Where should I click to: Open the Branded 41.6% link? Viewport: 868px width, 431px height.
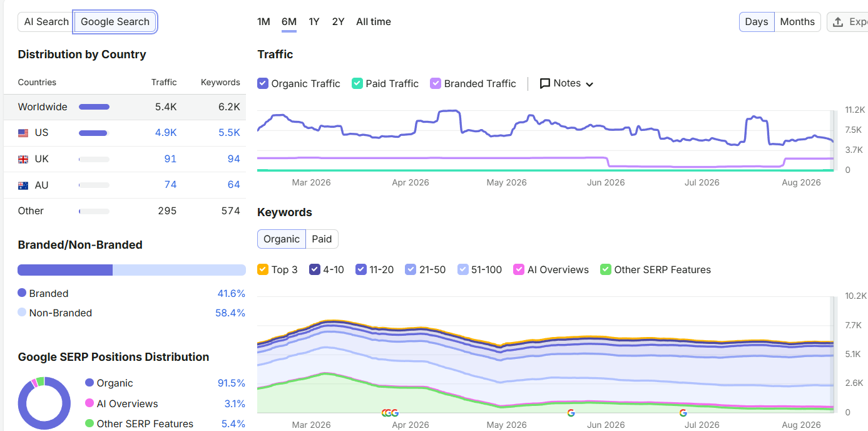tap(231, 293)
